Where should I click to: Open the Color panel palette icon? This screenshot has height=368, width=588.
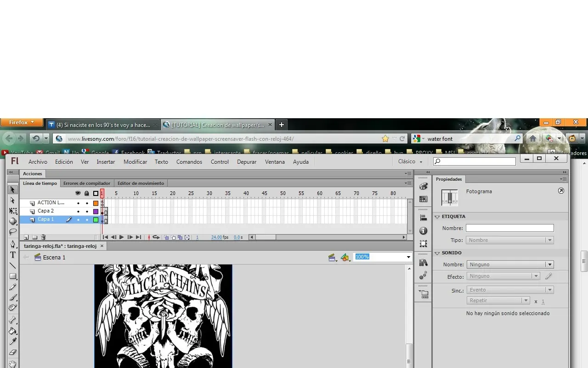click(x=424, y=186)
